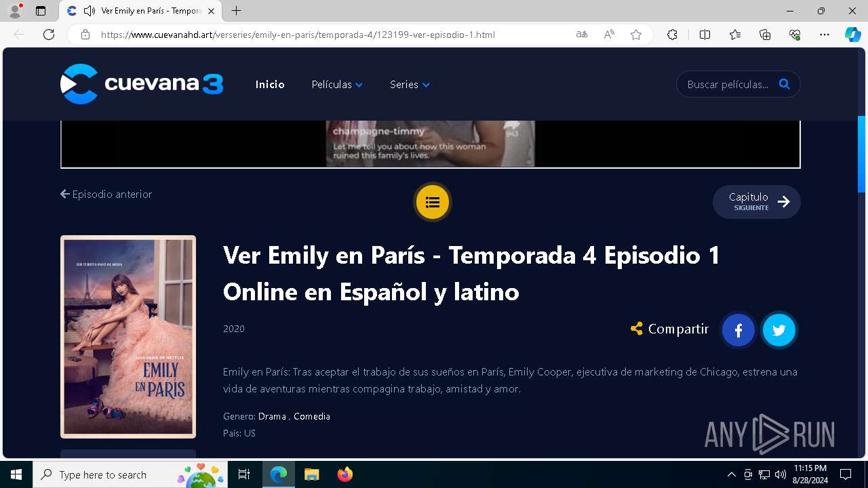Add this page to favorites
Screen dimensions: 868x488
(x=636, y=35)
